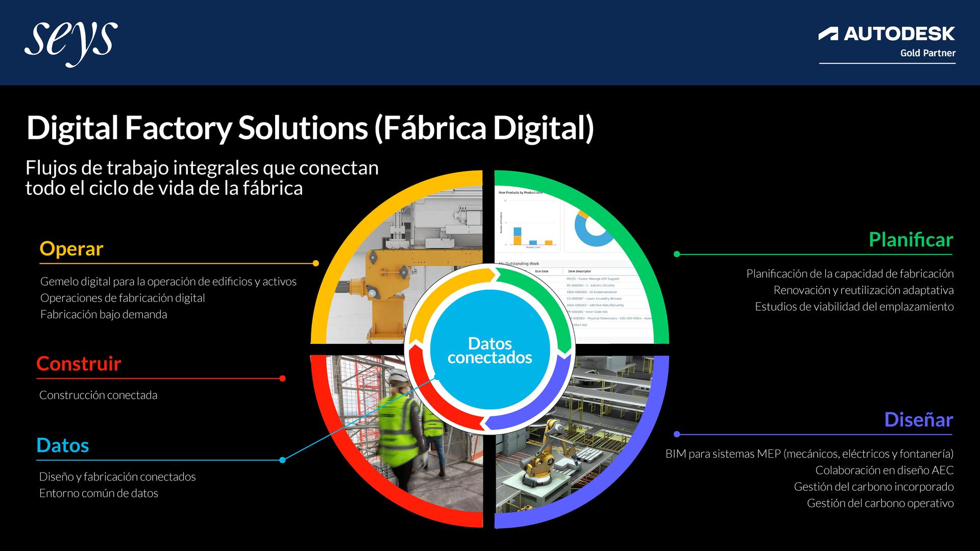Click the Operar heading

coord(71,248)
